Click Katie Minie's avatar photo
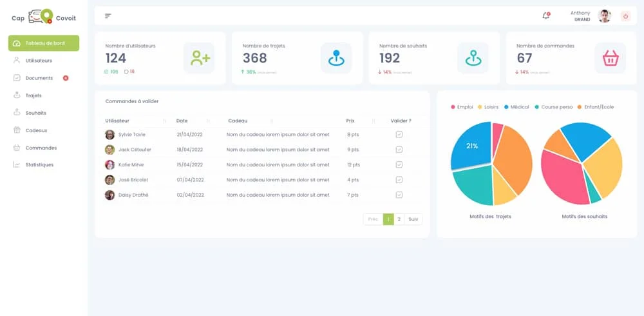This screenshot has width=644, height=316. click(x=109, y=164)
